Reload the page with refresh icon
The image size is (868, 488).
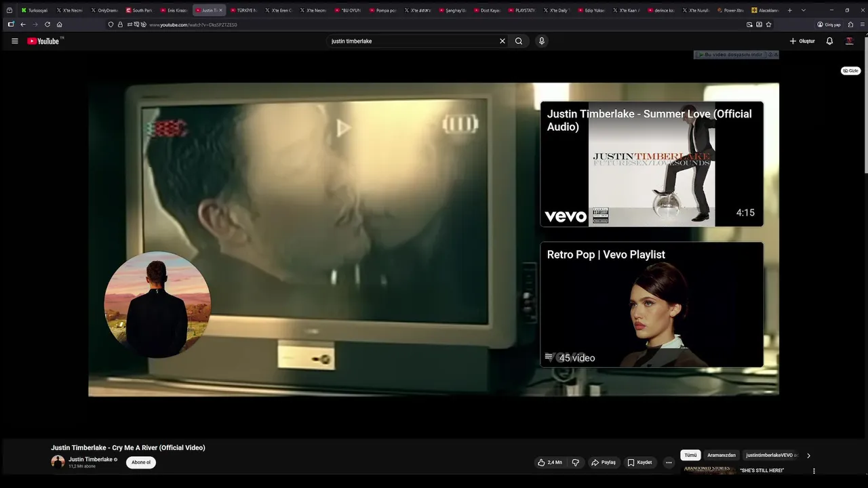(47, 24)
